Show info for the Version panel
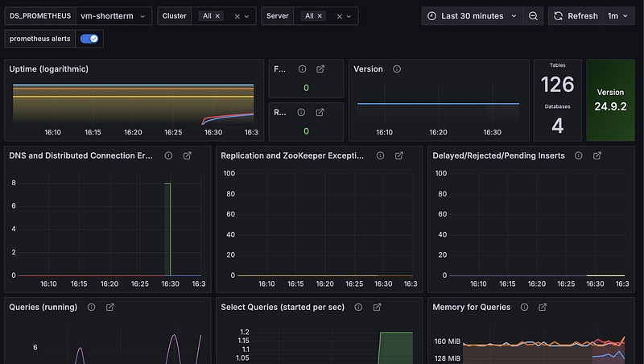 point(397,69)
